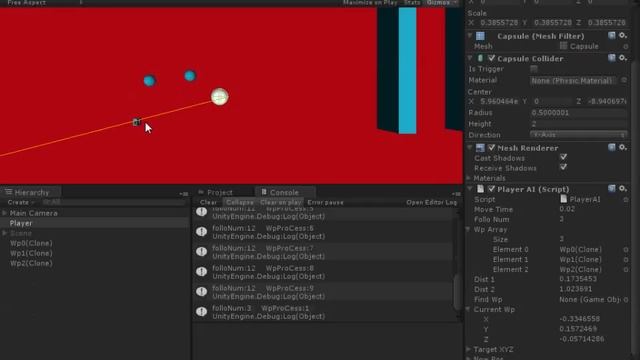Open Capsule Mesh Filter gear settings
640x360 pixels.
[622, 36]
